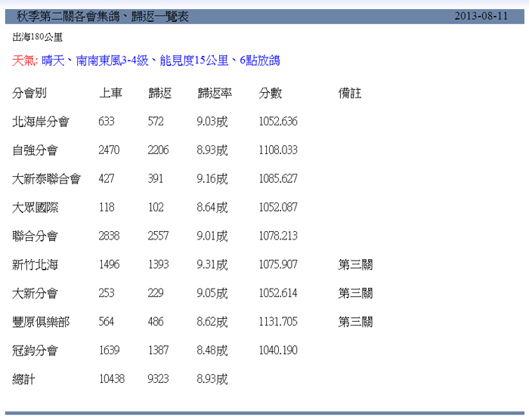Click 歸返率 value 9.05成

click(x=212, y=293)
